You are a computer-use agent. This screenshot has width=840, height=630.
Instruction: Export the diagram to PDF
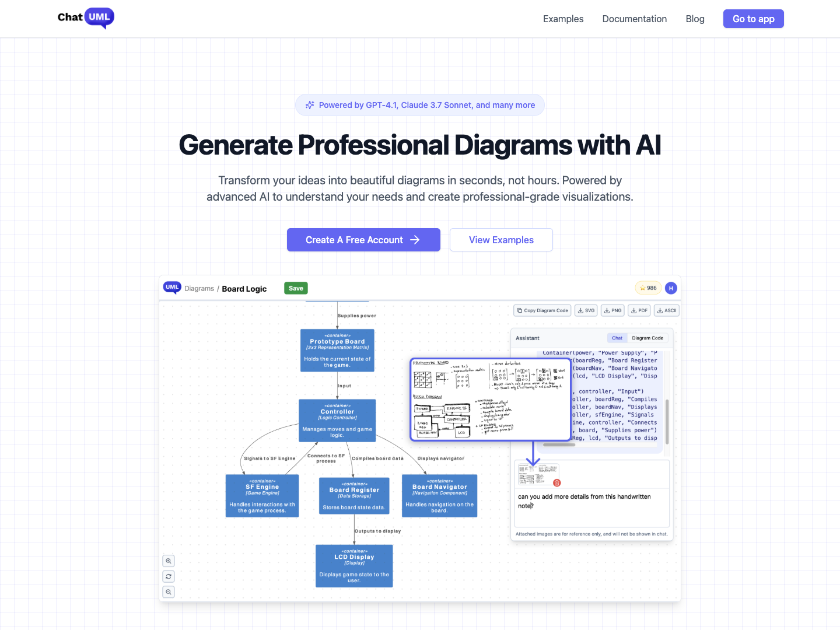[x=639, y=310]
